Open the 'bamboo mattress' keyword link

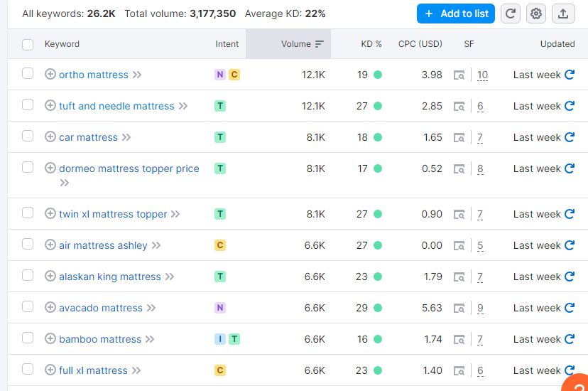pyautogui.click(x=100, y=339)
